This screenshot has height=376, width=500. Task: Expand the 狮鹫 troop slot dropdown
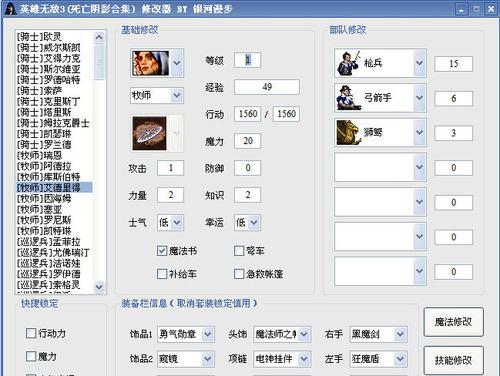pyautogui.click(x=419, y=132)
